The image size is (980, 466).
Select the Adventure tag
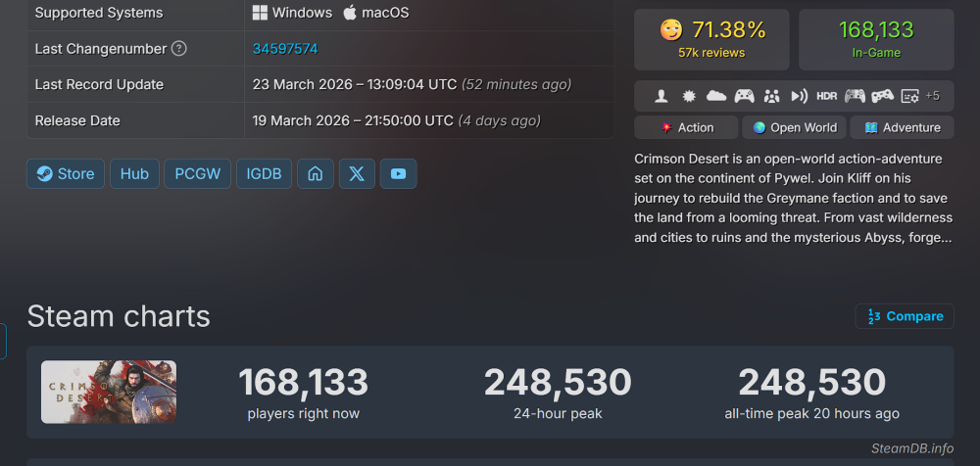coord(902,127)
